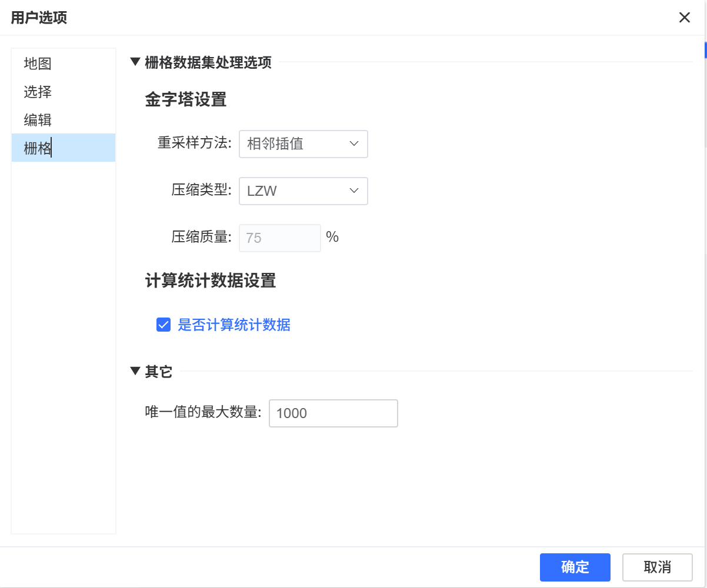Close the 用户选项 dialog with X
Viewport: 707px width, 588px height.
point(684,18)
